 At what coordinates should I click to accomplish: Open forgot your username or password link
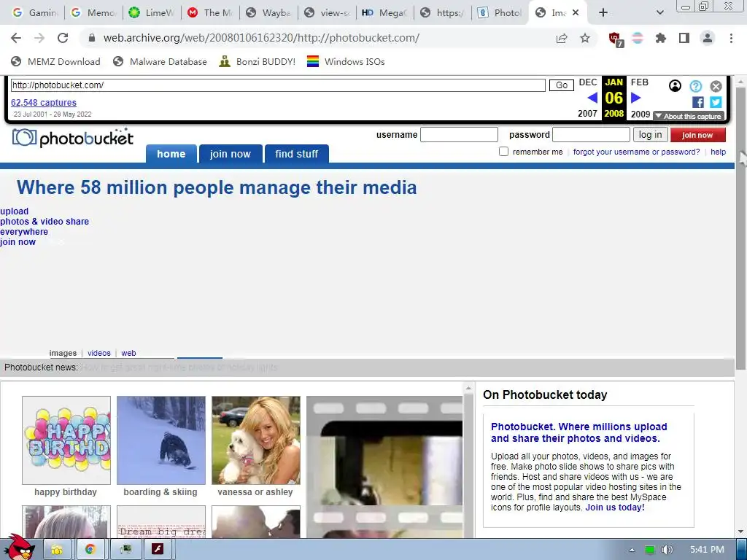(x=636, y=152)
